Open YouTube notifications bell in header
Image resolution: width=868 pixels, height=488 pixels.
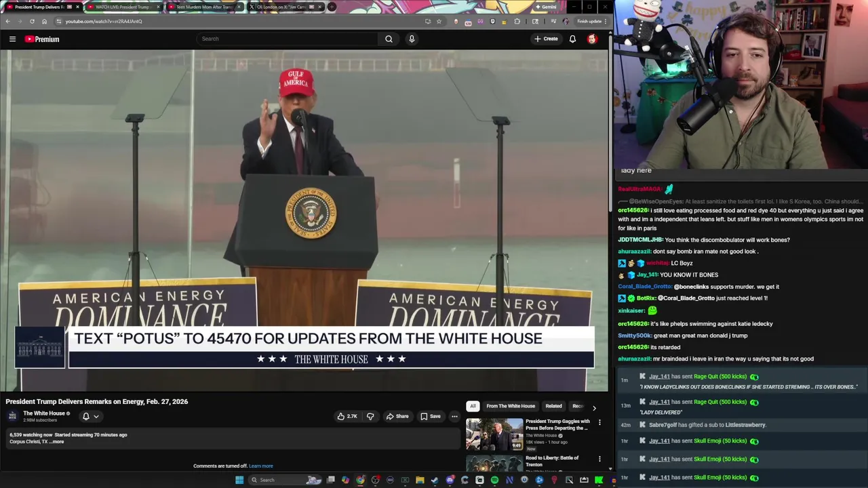tap(572, 39)
